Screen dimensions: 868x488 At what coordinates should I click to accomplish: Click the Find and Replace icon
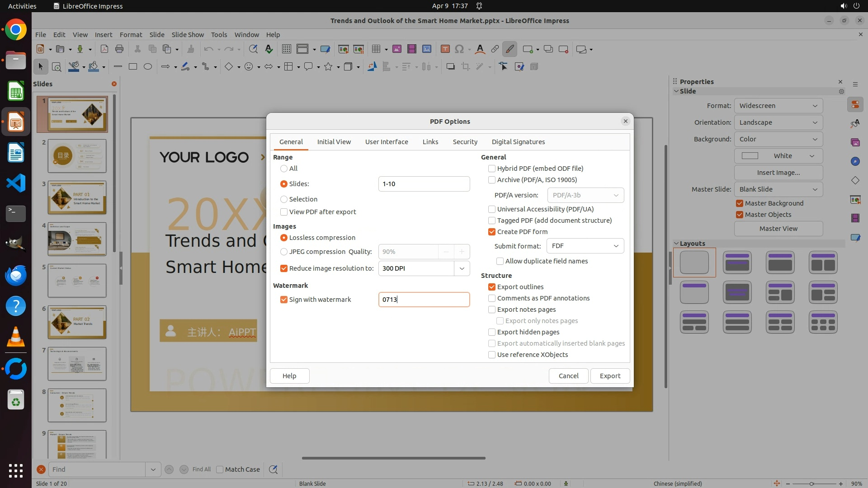click(253, 49)
